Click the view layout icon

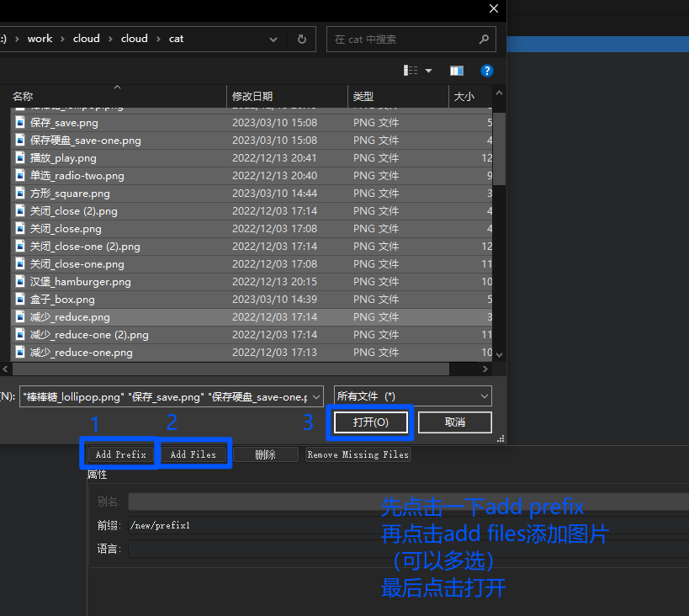[411, 71]
